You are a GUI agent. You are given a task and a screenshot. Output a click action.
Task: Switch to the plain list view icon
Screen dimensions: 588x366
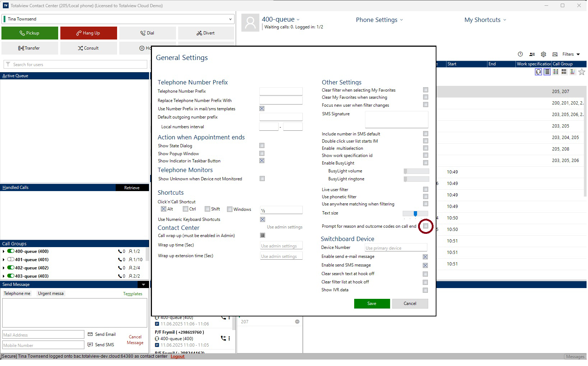pos(547,72)
